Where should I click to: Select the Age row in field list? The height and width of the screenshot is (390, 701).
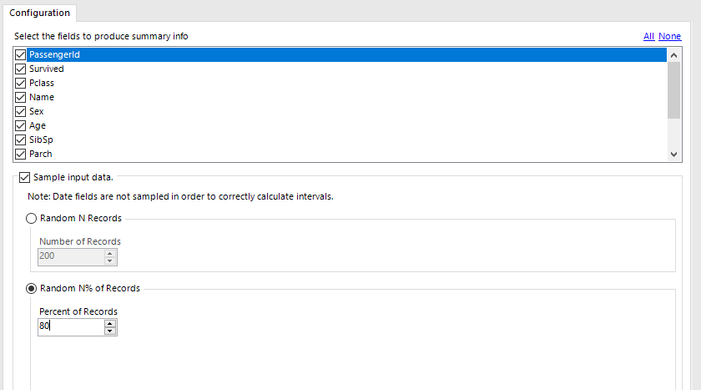point(347,126)
